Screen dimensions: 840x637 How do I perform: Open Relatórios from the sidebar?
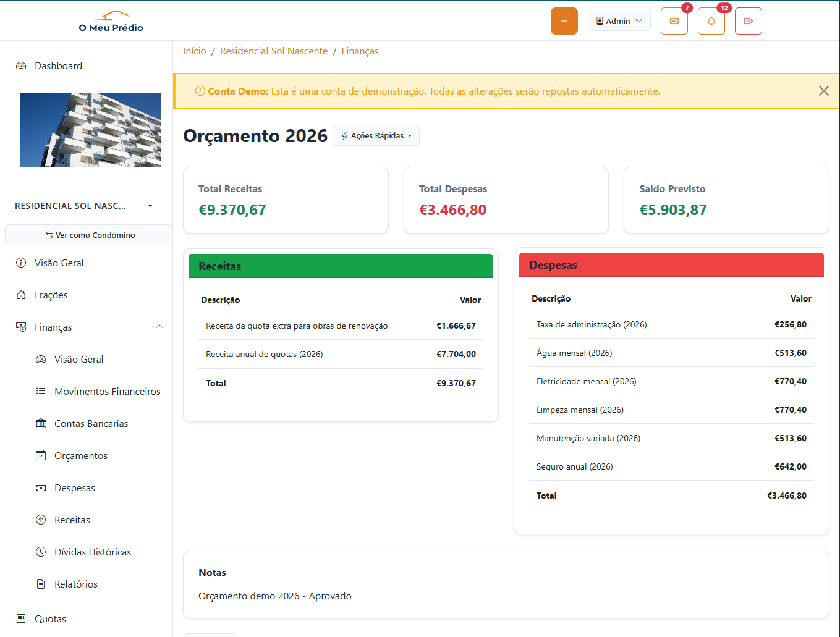(75, 584)
